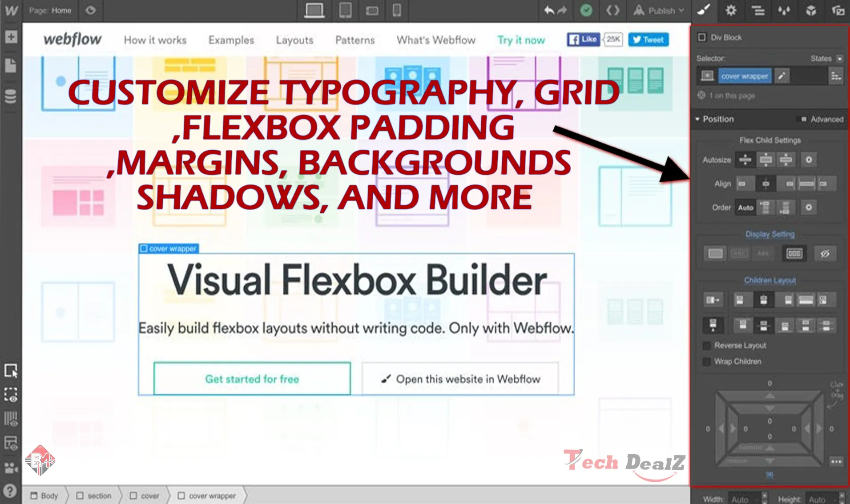Click the 'Patterns' nav link

355,40
